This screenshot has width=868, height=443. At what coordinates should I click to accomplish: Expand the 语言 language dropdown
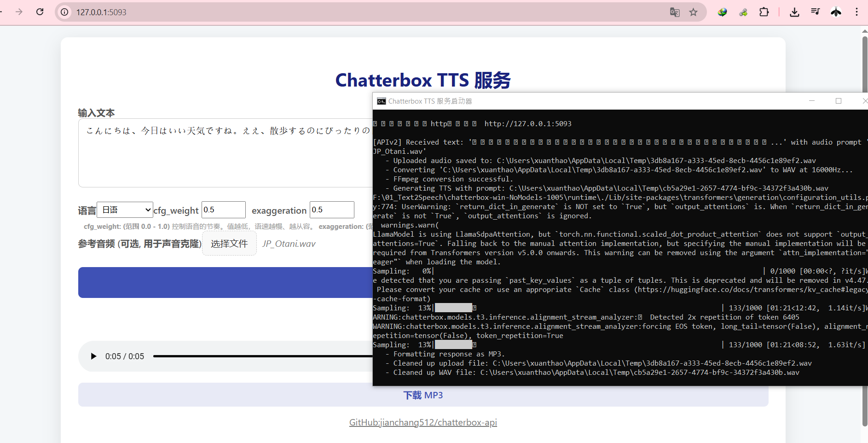tap(125, 210)
